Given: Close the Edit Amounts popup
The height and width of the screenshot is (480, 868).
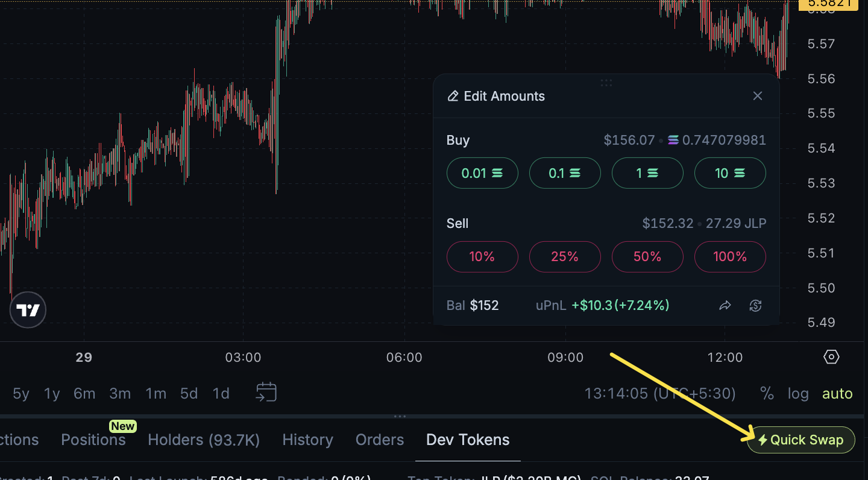Looking at the screenshot, I should tap(757, 96).
